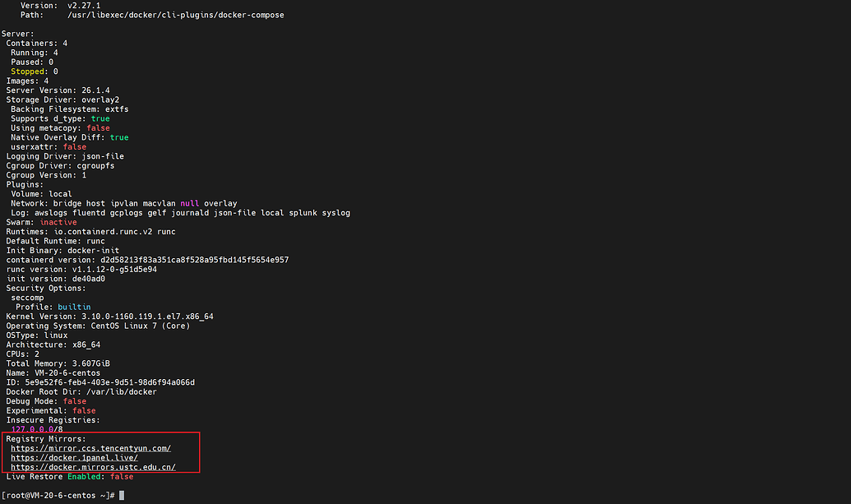This screenshot has width=851, height=504.
Task: Click the Swarm inactive status text
Action: tap(58, 222)
